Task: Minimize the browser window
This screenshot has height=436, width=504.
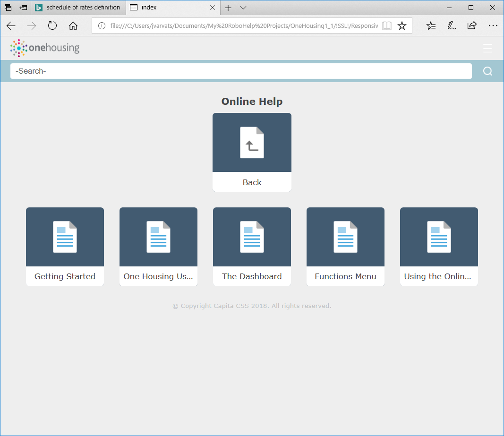Action: pos(449,8)
